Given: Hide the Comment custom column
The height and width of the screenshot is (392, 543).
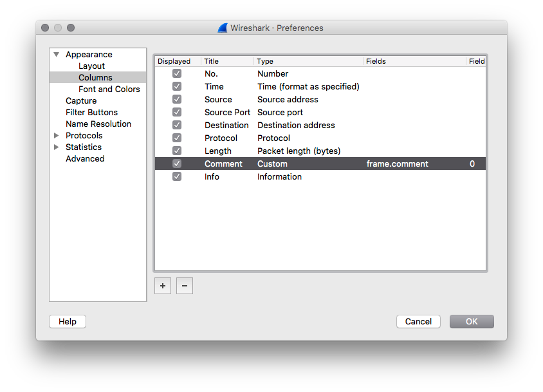Looking at the screenshot, I should pyautogui.click(x=177, y=163).
